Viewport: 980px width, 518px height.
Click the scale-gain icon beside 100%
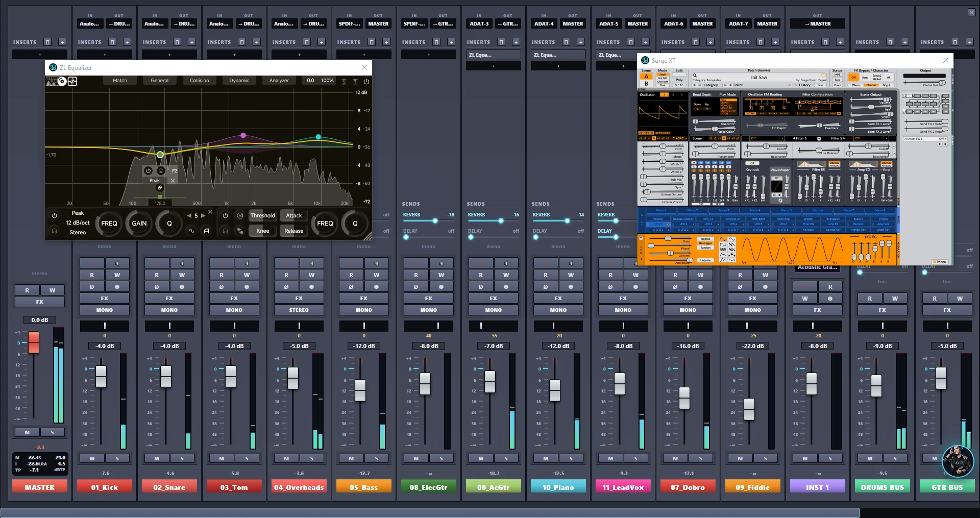click(344, 82)
